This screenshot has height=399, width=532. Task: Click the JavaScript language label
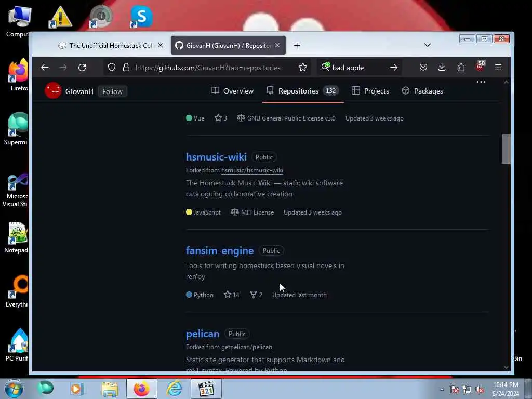204,212
